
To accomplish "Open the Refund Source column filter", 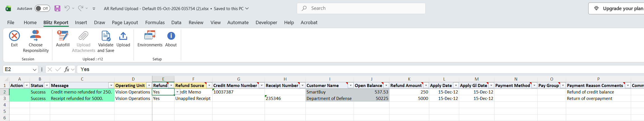I will pos(209,85).
